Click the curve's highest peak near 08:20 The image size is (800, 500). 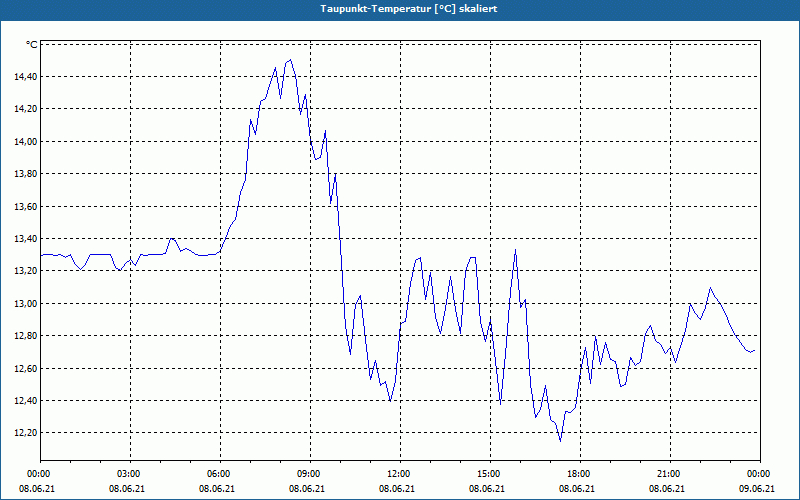(290, 60)
